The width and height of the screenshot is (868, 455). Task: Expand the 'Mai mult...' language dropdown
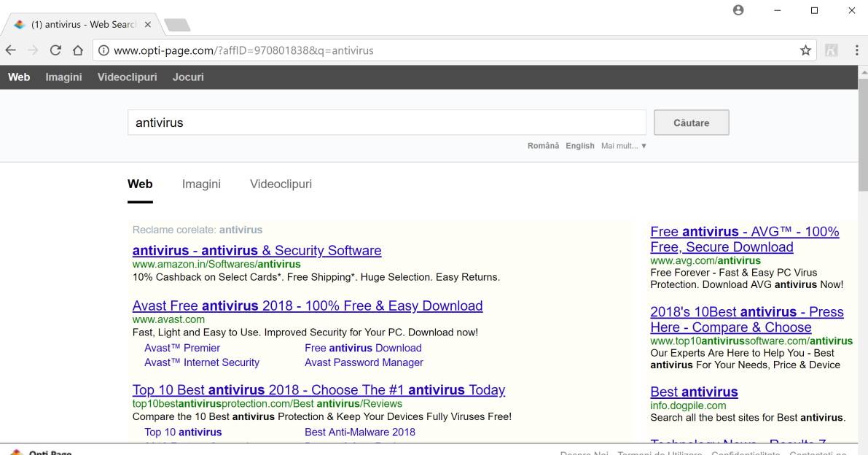[x=623, y=146]
